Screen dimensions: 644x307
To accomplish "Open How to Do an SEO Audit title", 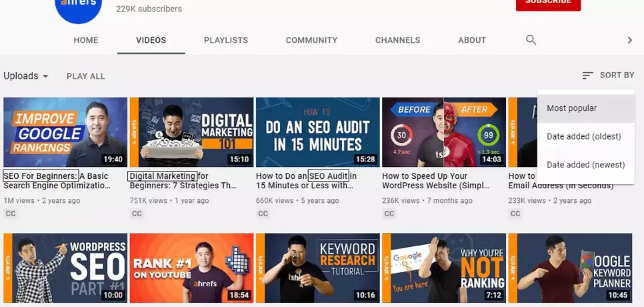I will [x=307, y=181].
